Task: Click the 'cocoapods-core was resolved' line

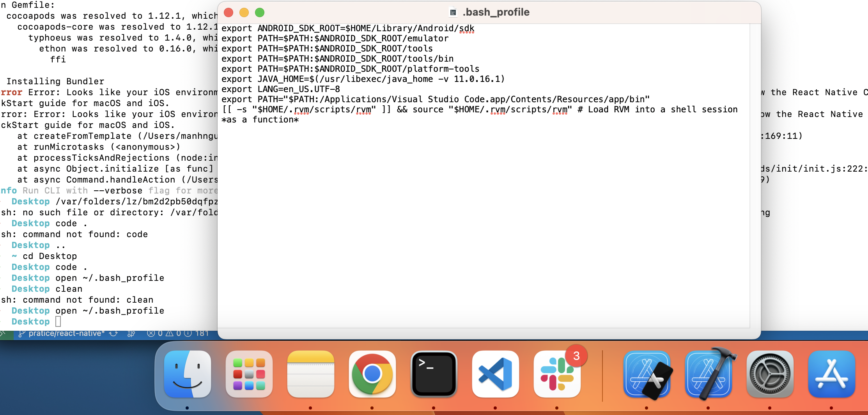Action: coord(117,27)
